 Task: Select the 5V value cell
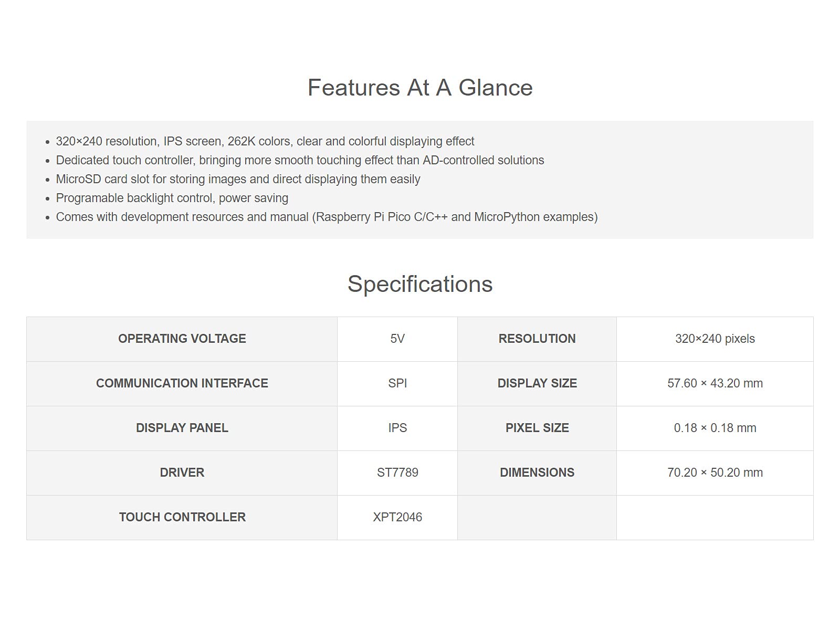tap(397, 339)
